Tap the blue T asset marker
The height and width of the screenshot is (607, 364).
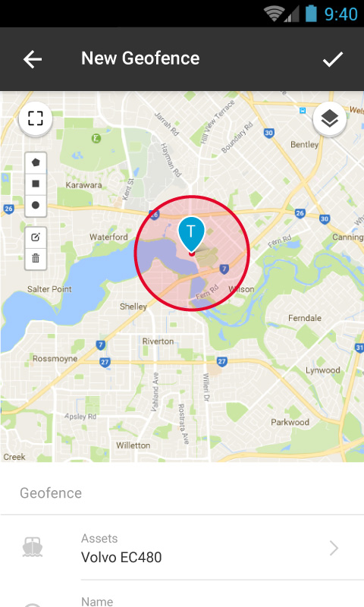191,233
